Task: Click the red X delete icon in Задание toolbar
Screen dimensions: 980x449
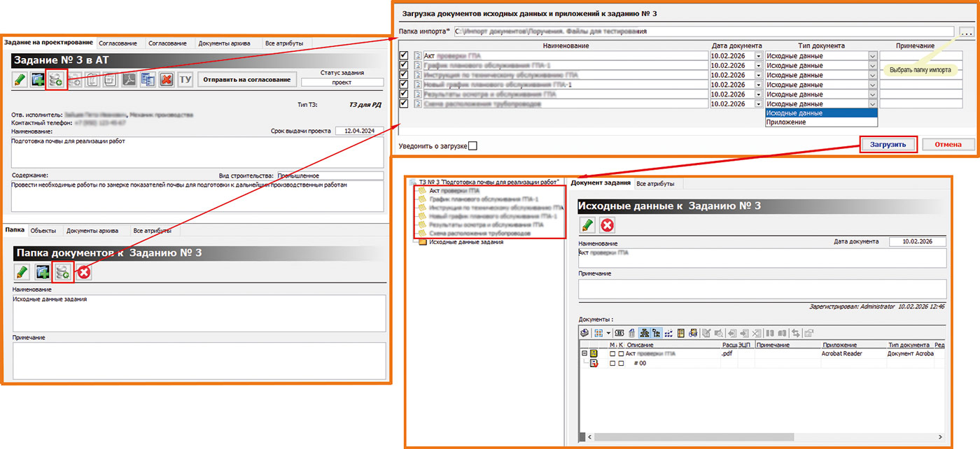Action: coord(167,80)
